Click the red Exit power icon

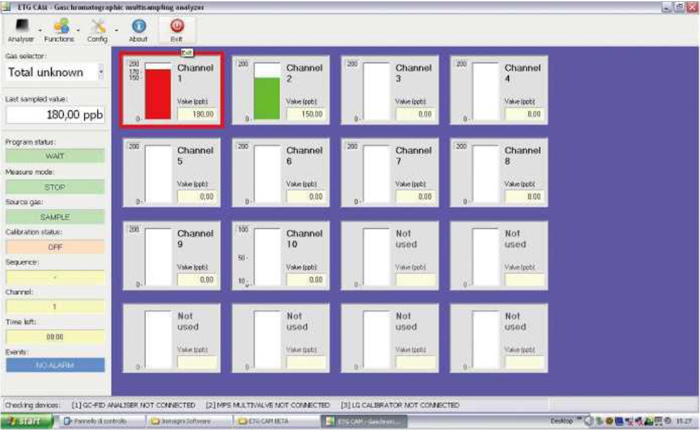pyautogui.click(x=177, y=27)
